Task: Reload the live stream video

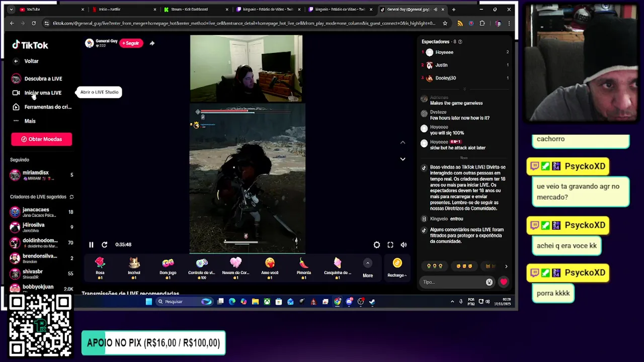Action: pyautogui.click(x=104, y=245)
